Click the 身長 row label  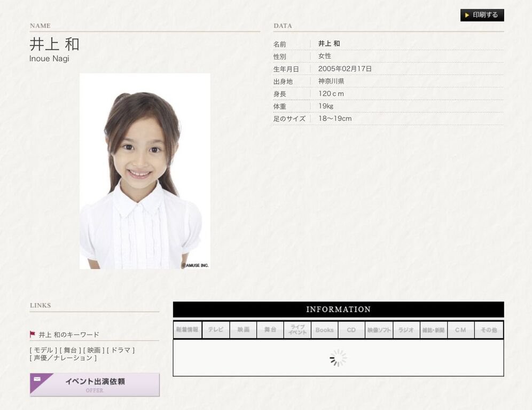click(280, 94)
